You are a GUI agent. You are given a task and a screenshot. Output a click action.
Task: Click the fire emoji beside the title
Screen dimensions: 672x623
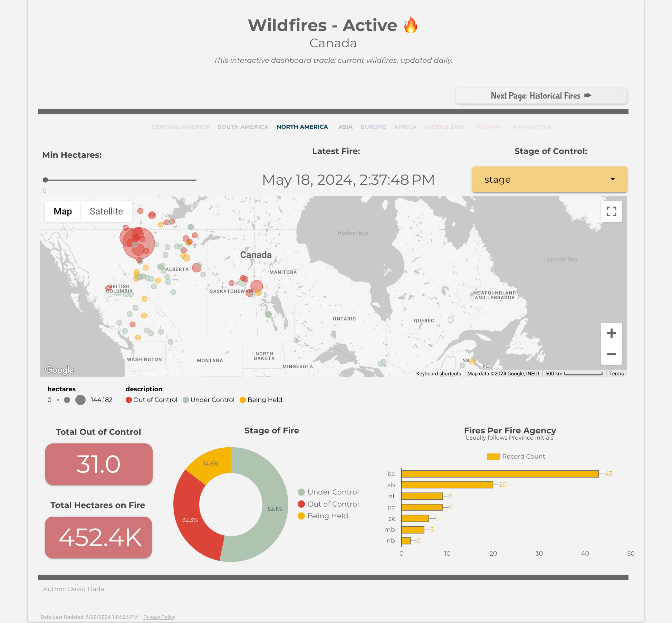(x=411, y=25)
